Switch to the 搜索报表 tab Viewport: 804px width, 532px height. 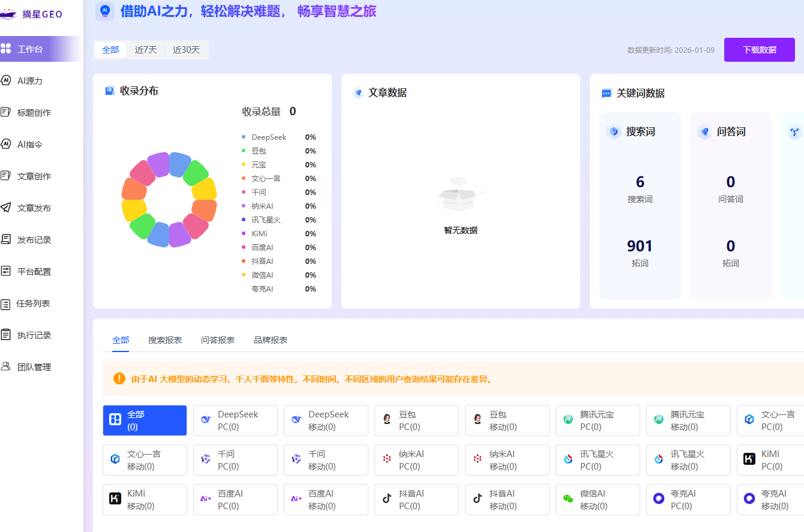[165, 340]
